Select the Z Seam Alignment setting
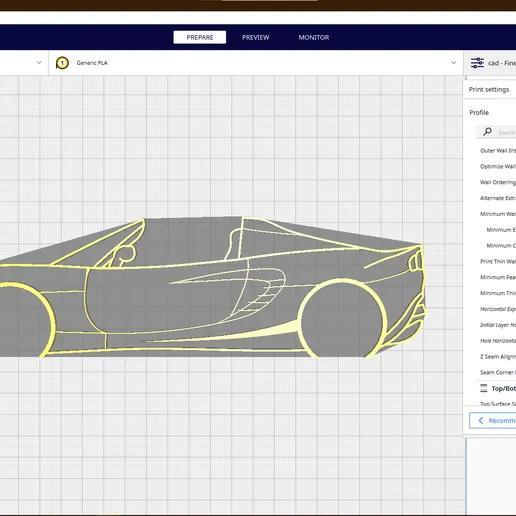 (498, 356)
